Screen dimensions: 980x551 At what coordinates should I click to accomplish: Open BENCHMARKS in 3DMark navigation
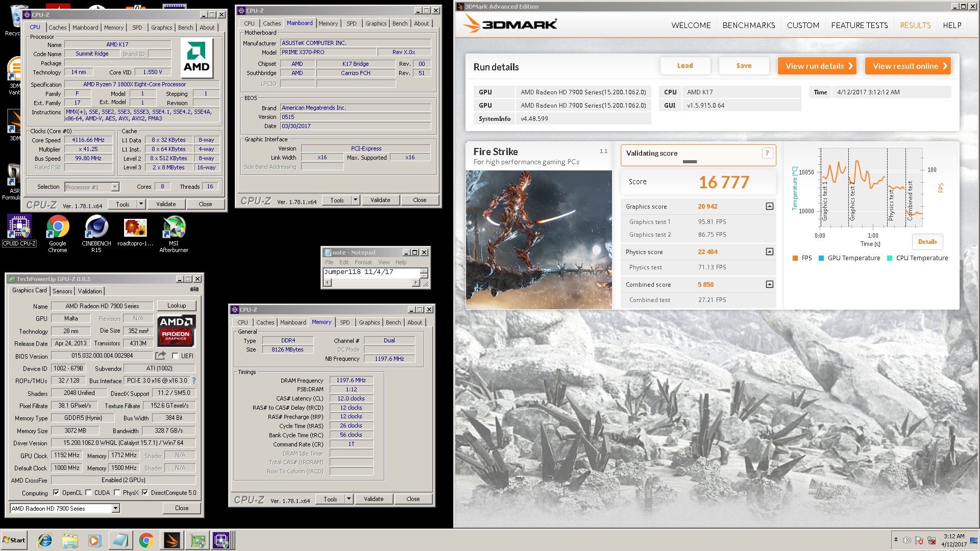(748, 25)
